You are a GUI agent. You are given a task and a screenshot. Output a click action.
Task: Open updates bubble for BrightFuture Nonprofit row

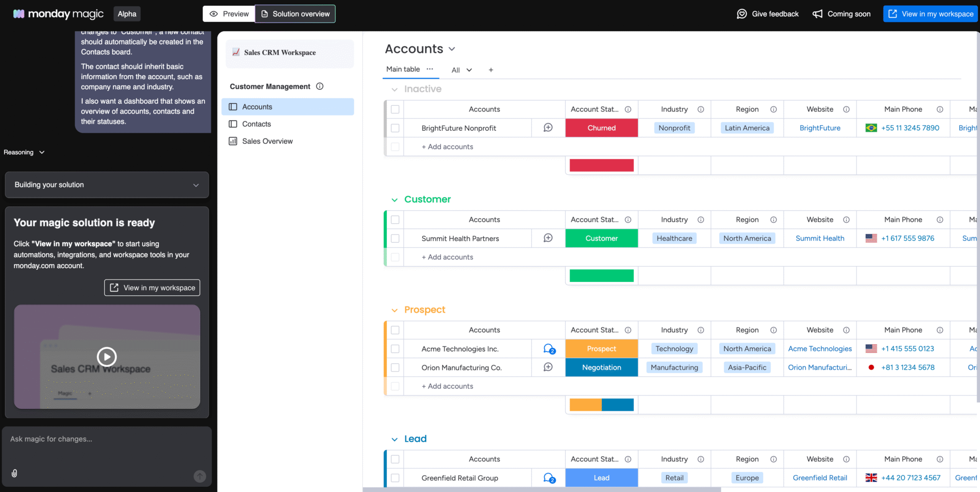[548, 128]
